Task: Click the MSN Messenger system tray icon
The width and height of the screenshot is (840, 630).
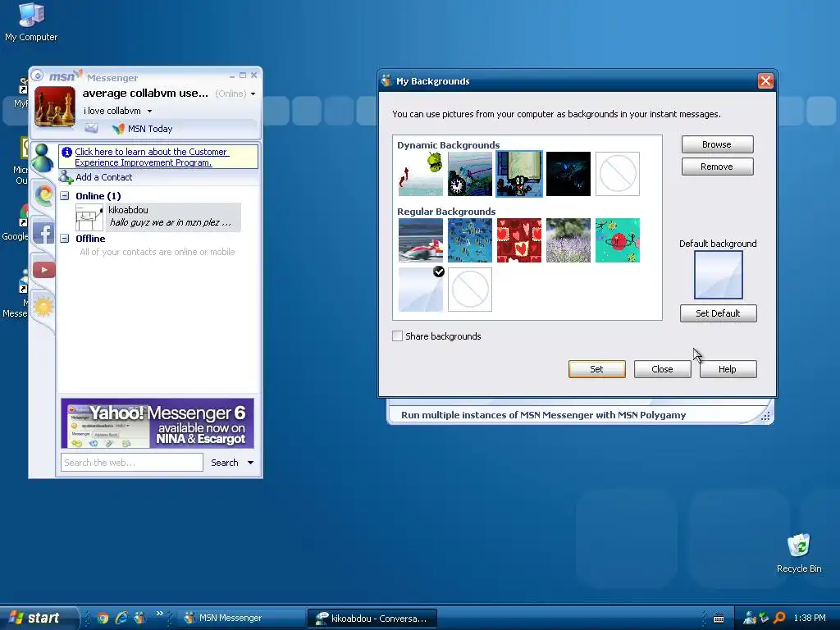Action: 750,619
